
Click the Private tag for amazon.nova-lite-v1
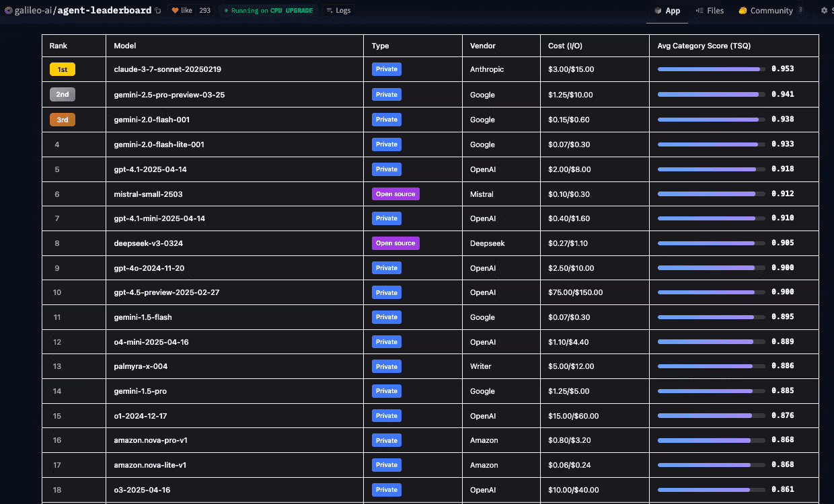pos(387,464)
